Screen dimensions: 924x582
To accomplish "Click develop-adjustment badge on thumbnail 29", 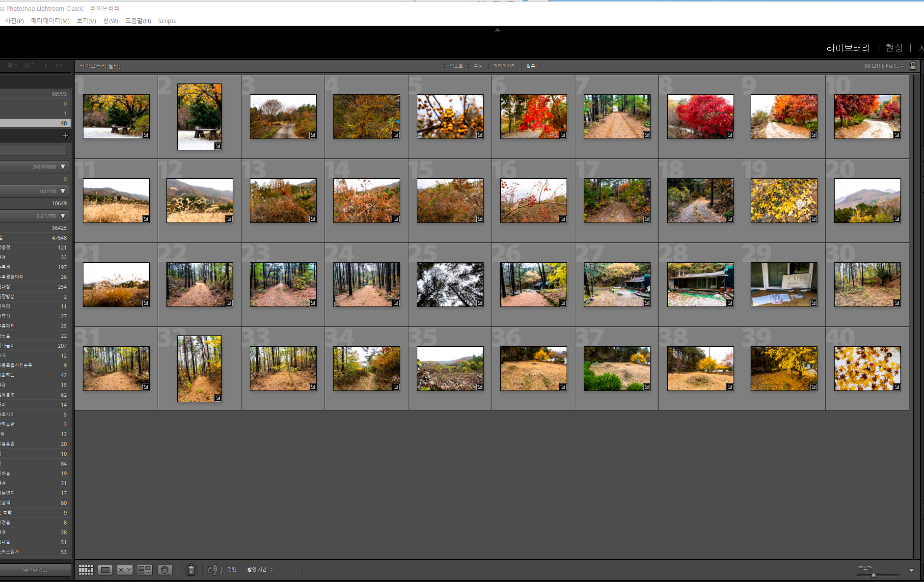I will pos(814,303).
